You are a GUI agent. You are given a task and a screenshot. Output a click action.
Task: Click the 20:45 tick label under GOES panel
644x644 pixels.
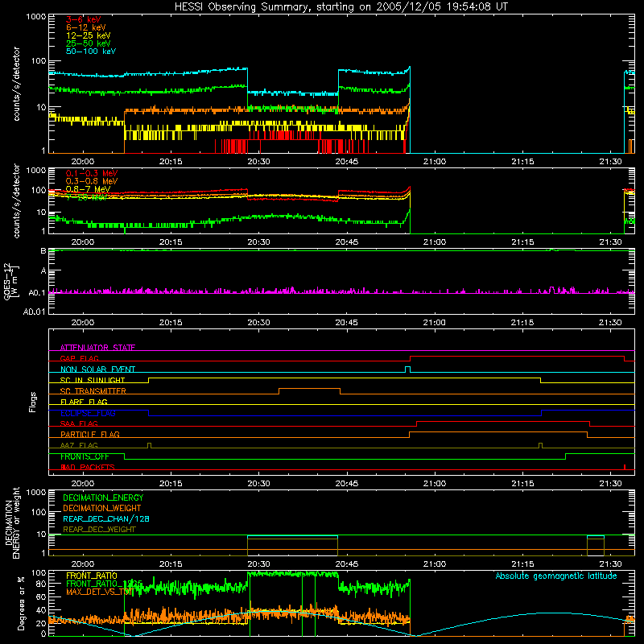coord(346,323)
